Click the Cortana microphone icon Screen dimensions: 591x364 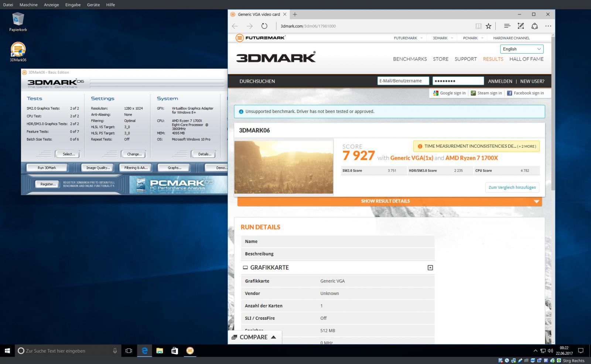click(x=115, y=351)
